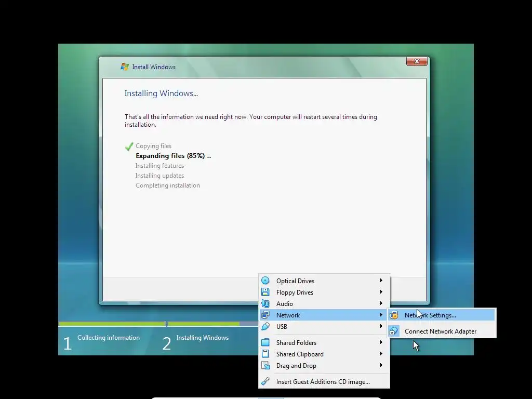
Task: Open the Shared Clipboard menu entry
Action: tap(324, 354)
